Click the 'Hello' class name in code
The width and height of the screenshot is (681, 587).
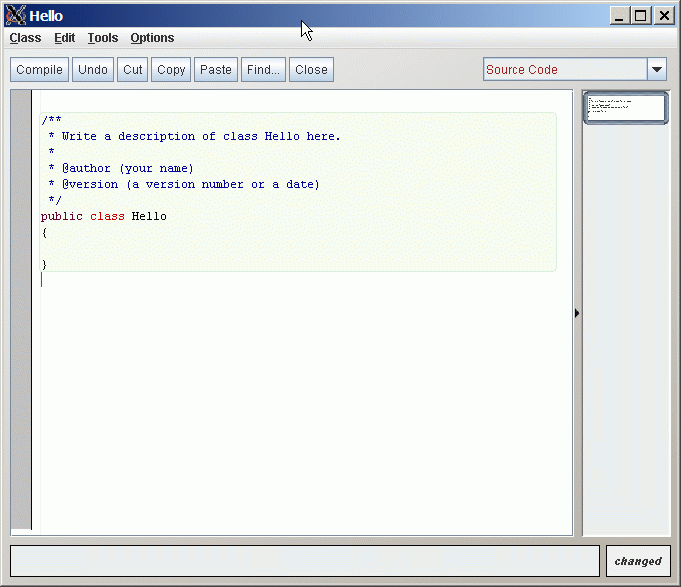coord(149,216)
